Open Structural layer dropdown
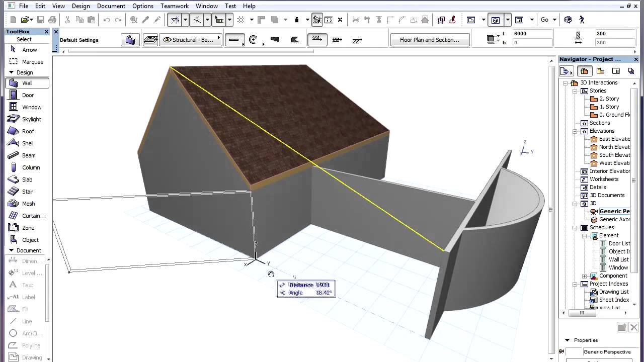This screenshot has width=644, height=362. click(192, 40)
